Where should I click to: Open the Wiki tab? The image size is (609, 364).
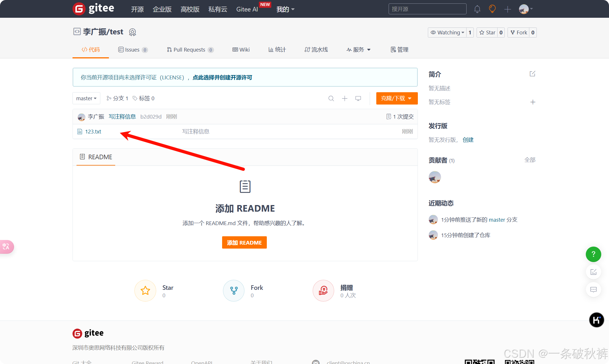tap(241, 50)
